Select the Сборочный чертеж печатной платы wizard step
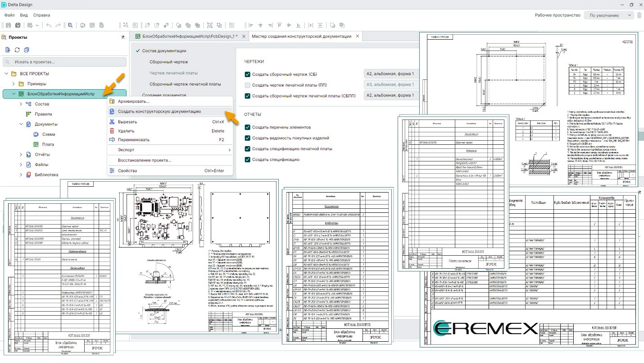 point(185,84)
